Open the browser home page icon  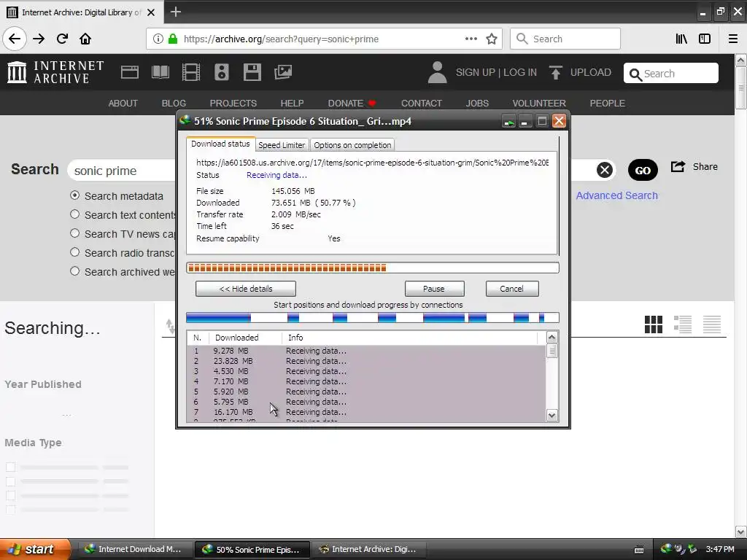tap(85, 39)
